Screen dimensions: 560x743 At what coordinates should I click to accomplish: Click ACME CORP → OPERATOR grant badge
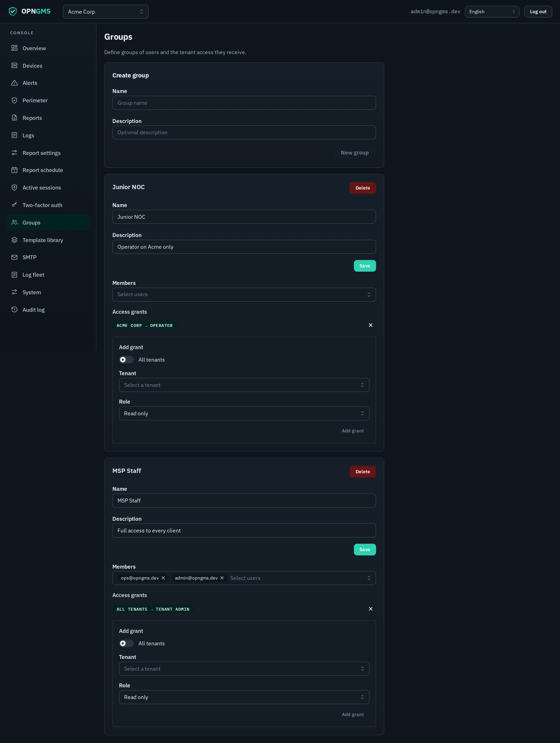(x=145, y=326)
